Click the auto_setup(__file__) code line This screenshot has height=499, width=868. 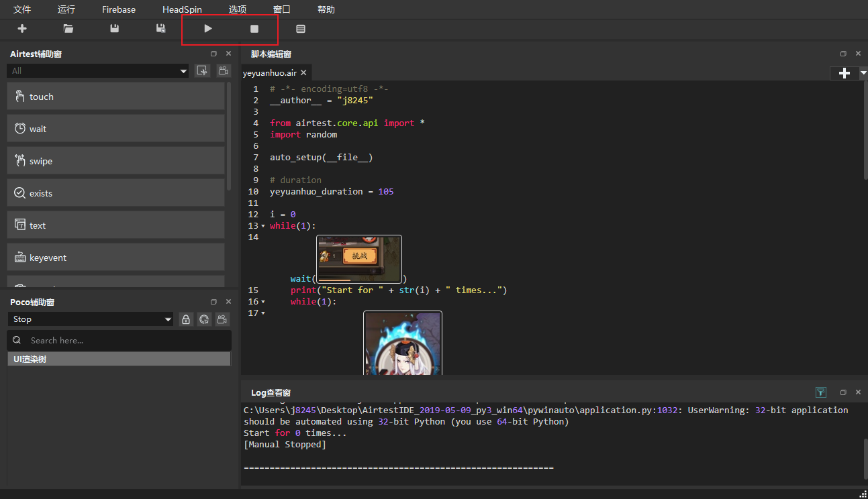click(321, 158)
